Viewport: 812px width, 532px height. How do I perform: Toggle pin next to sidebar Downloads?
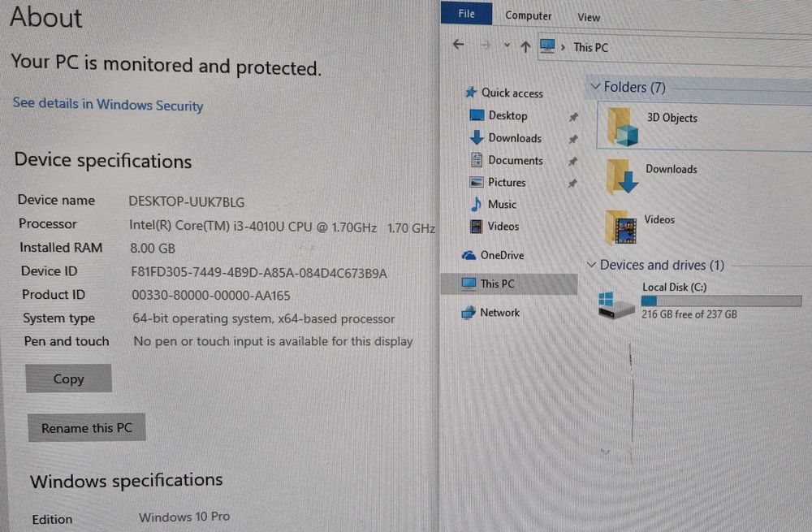(x=572, y=140)
